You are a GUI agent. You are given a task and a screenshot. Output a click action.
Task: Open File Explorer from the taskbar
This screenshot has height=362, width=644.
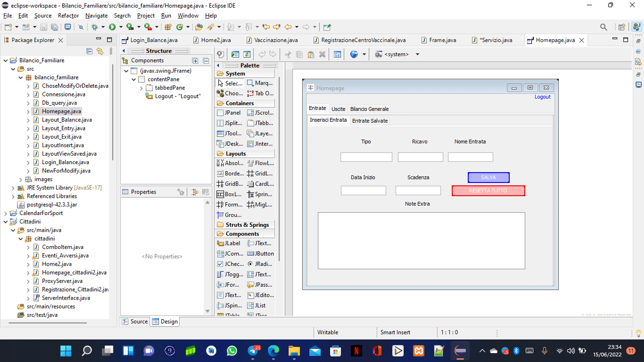(294, 351)
